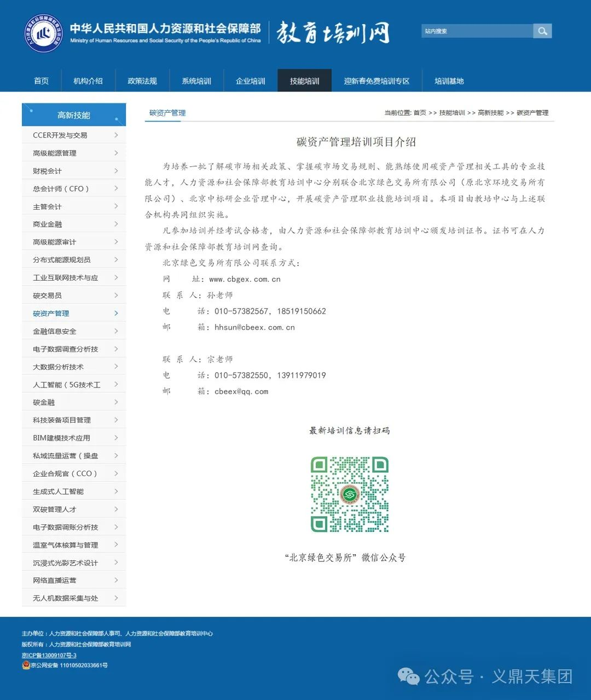Click the ministry emblem logo
Screen dimensions: 591x700
(x=43, y=34)
